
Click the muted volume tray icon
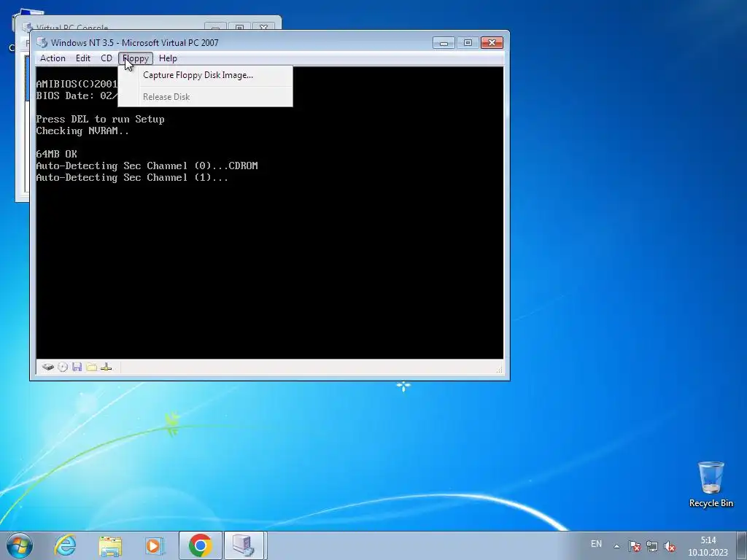670,546
